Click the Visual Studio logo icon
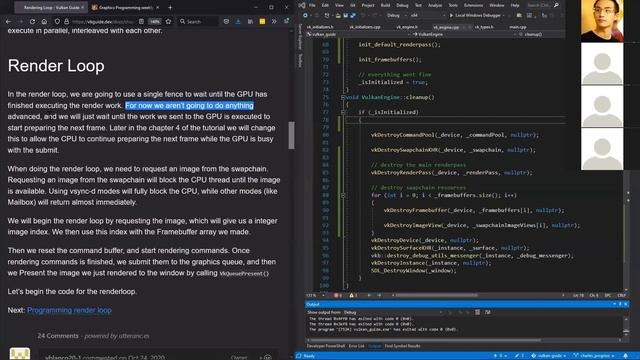This screenshot has height=360, width=640. click(x=302, y=5)
